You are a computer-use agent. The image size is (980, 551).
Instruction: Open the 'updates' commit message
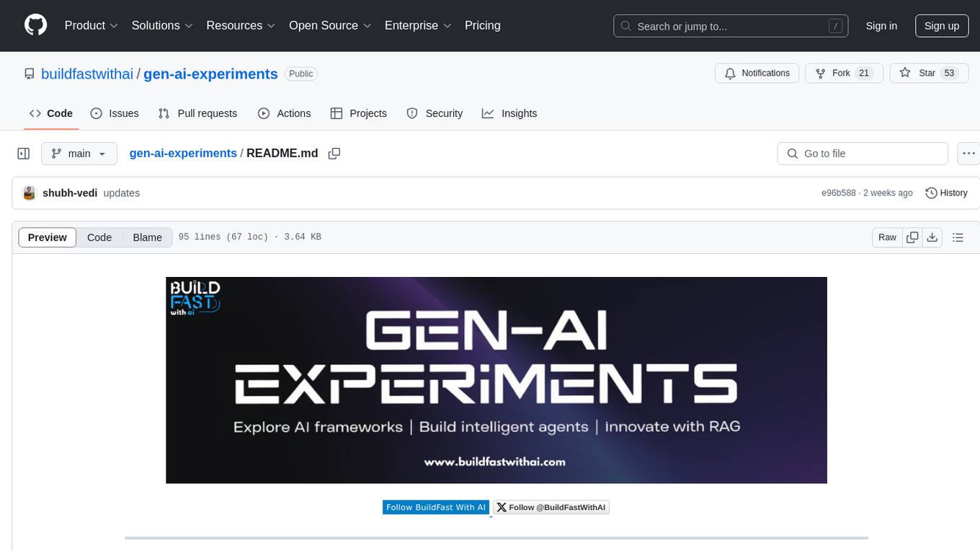click(122, 193)
